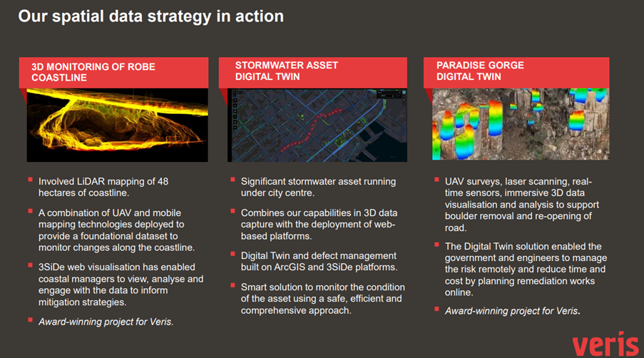
Task: Click 'Award-winning project for Veris' under Robe column
Action: 105,322
